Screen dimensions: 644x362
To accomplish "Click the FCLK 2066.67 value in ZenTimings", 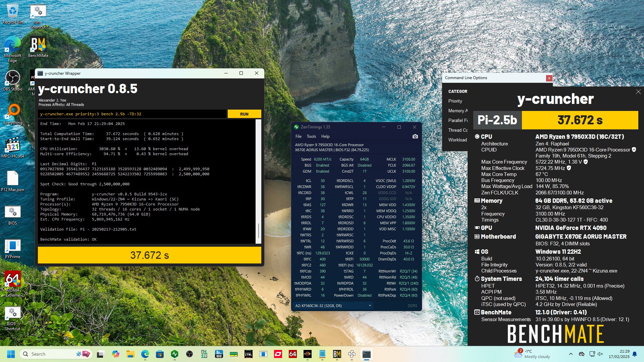I will (409, 165).
